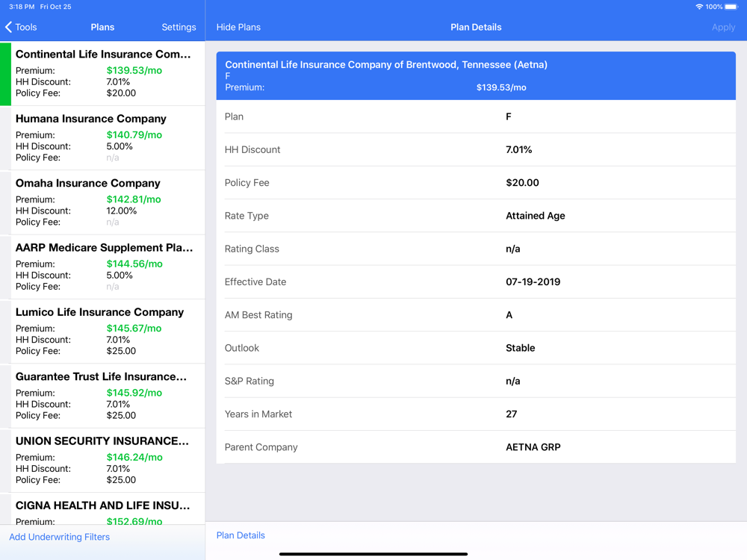Tap the $142.81/mo premium value

click(x=134, y=199)
